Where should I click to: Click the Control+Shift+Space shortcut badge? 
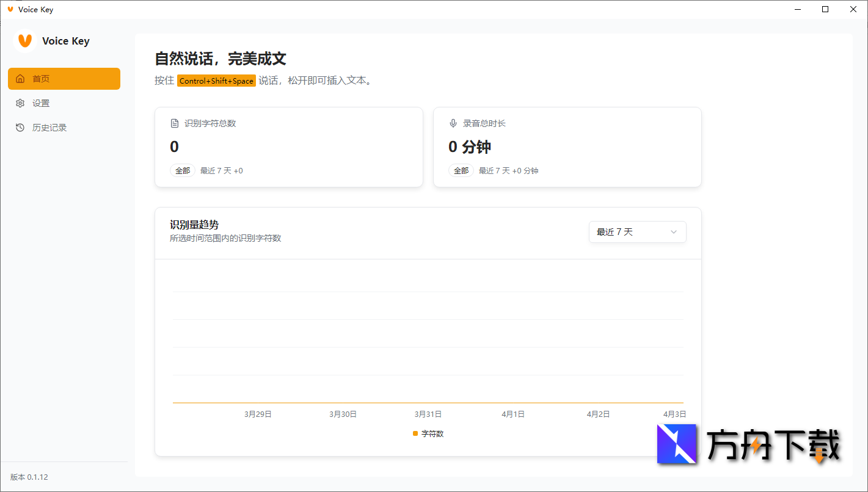[x=216, y=80]
